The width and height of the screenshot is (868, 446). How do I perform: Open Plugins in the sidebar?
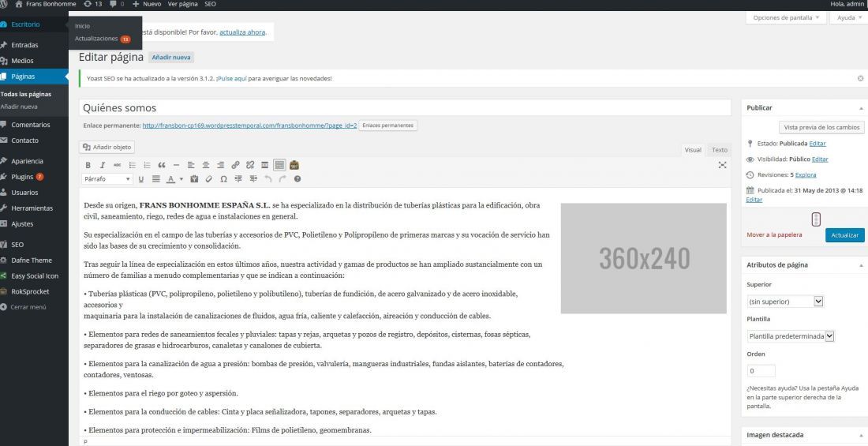click(23, 177)
